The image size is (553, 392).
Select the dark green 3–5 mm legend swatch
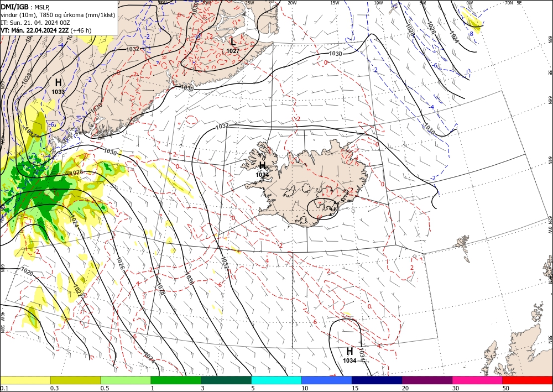point(226,380)
